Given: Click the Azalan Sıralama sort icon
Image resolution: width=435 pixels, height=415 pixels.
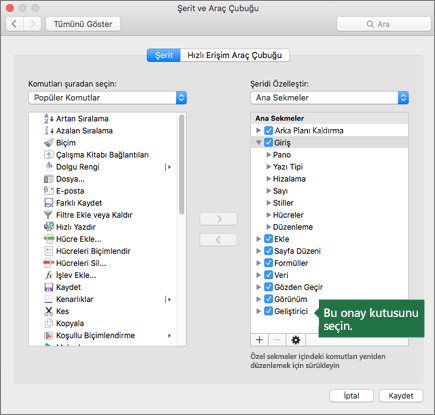Looking at the screenshot, I should pos(49,131).
